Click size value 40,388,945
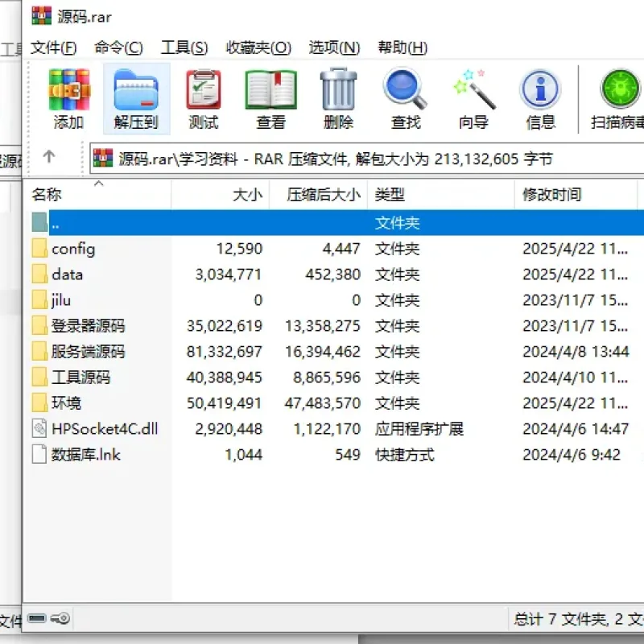644x644 pixels. click(x=225, y=378)
